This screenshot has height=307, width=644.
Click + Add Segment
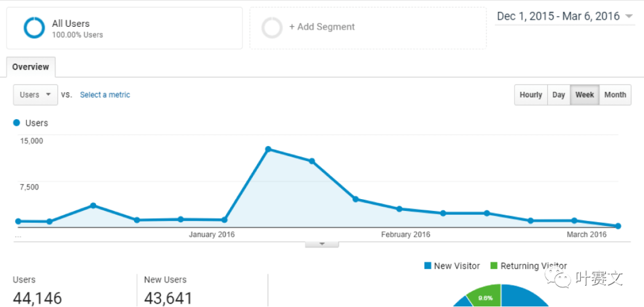coord(322,27)
